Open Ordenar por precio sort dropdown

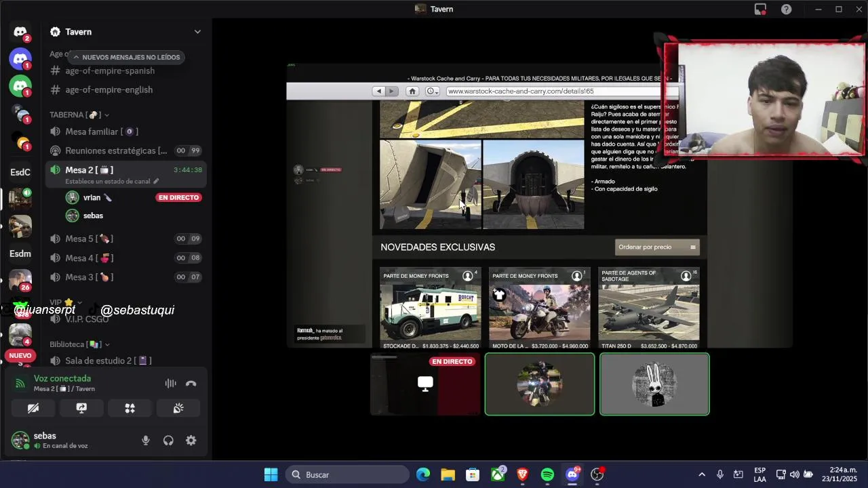657,247
